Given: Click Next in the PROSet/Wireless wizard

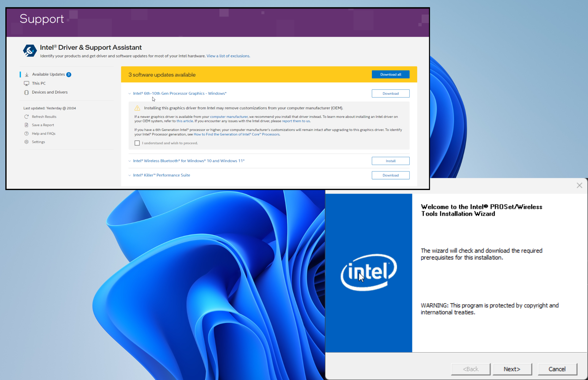Looking at the screenshot, I should point(512,369).
